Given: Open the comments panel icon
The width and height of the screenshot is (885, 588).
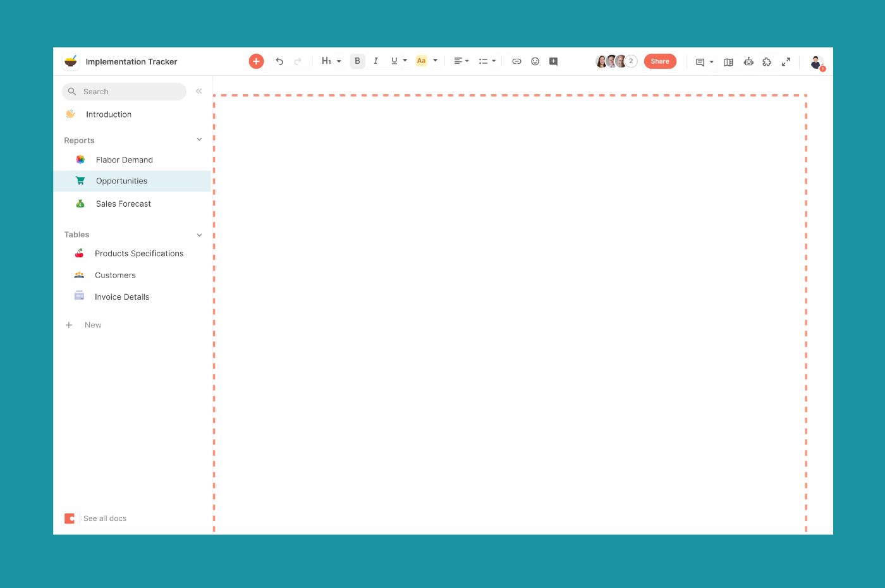Looking at the screenshot, I should point(700,62).
